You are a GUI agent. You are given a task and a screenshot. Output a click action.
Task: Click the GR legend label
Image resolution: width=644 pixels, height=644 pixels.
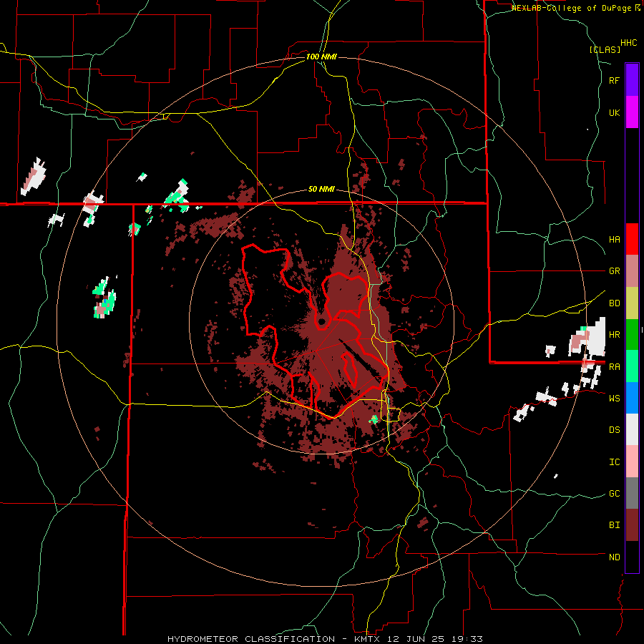pos(614,271)
